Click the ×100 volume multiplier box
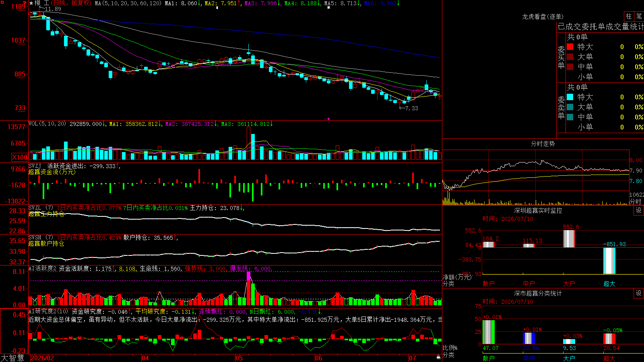 20,157
